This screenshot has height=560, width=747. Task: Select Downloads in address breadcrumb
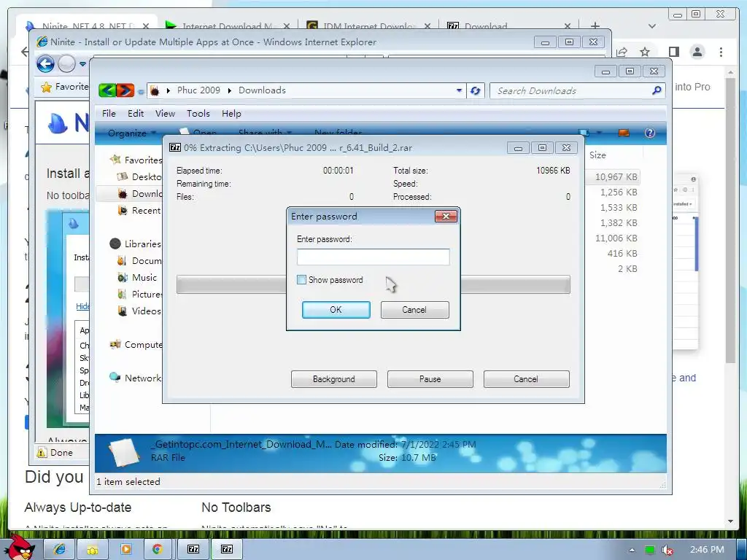[x=262, y=90]
